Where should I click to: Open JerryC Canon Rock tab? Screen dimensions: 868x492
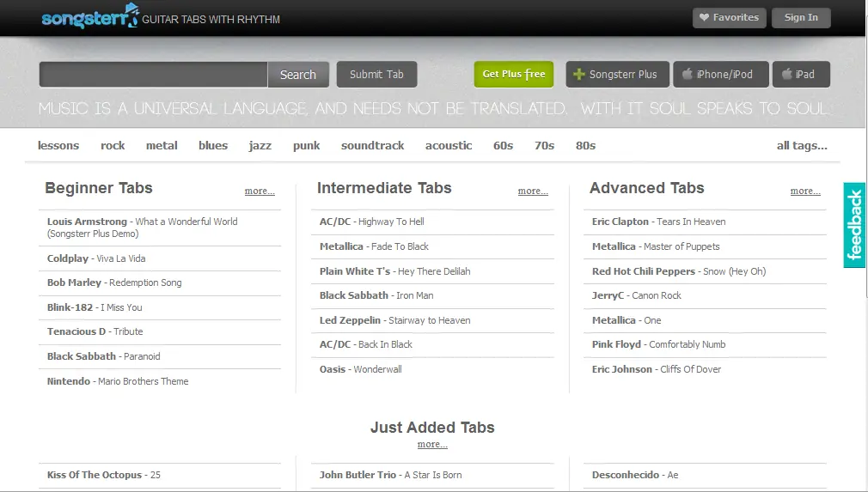pos(637,295)
